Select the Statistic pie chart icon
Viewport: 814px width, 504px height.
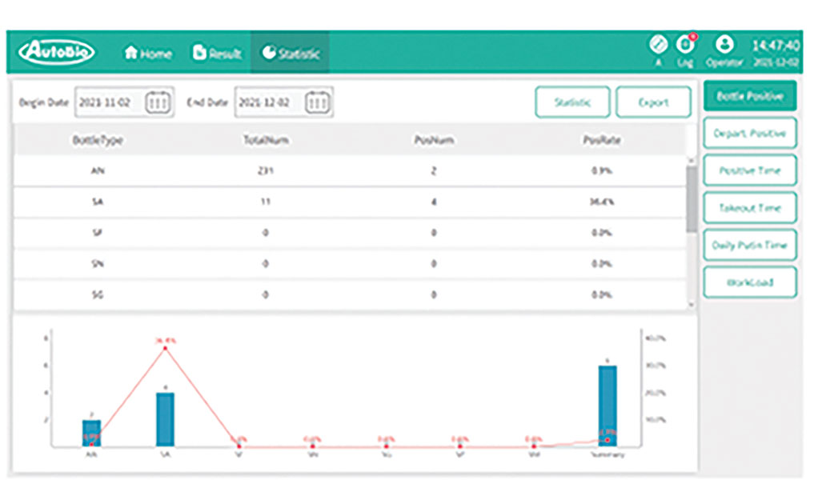coord(268,53)
